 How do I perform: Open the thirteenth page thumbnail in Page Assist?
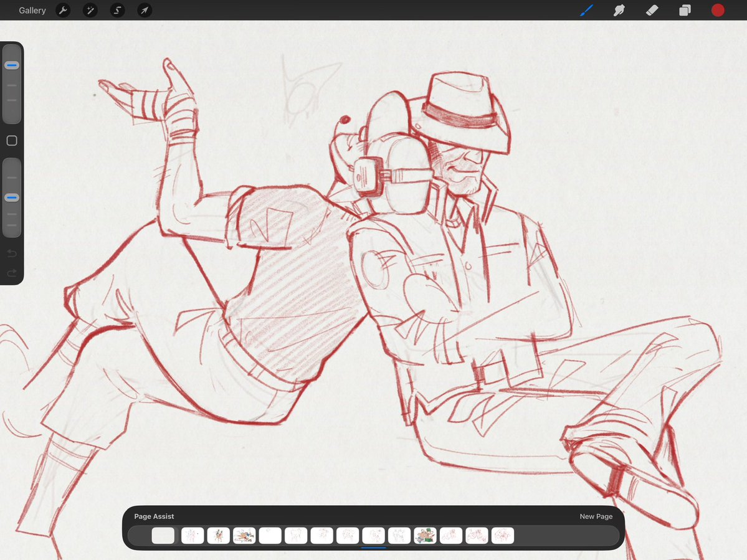coord(477,536)
